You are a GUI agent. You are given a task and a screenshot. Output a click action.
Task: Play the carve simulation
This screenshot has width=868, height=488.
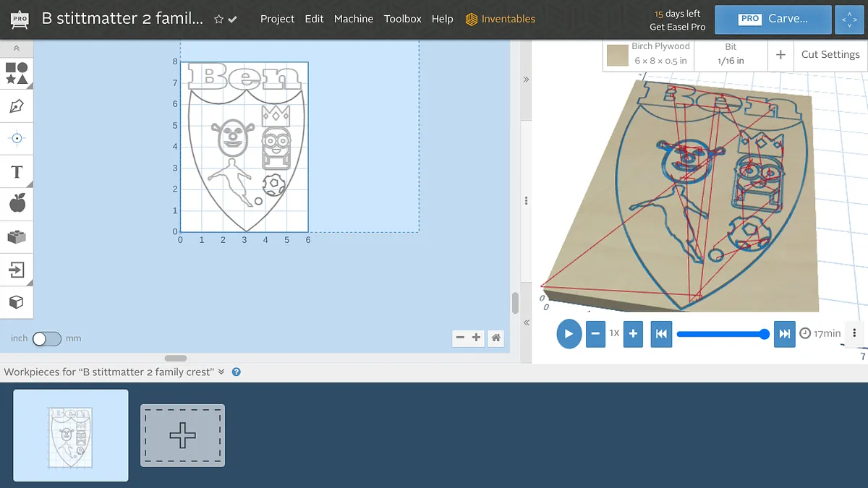point(569,333)
